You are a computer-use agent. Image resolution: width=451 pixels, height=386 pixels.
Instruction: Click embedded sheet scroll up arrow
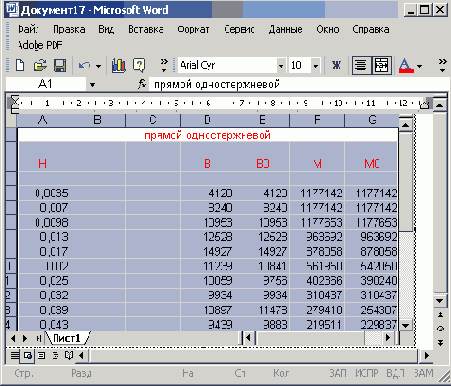coord(406,125)
